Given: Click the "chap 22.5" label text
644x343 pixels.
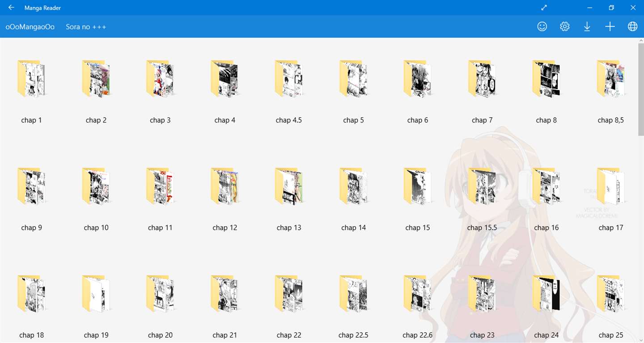Looking at the screenshot, I should tap(353, 335).
